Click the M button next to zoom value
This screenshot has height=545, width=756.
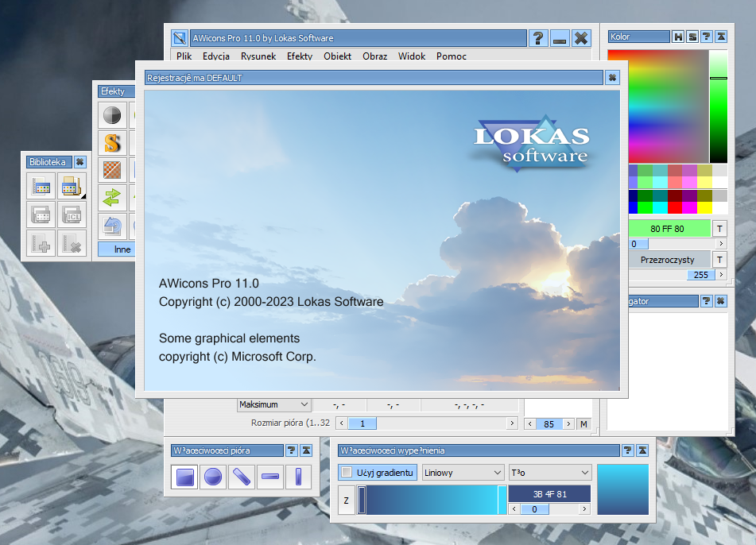click(583, 424)
